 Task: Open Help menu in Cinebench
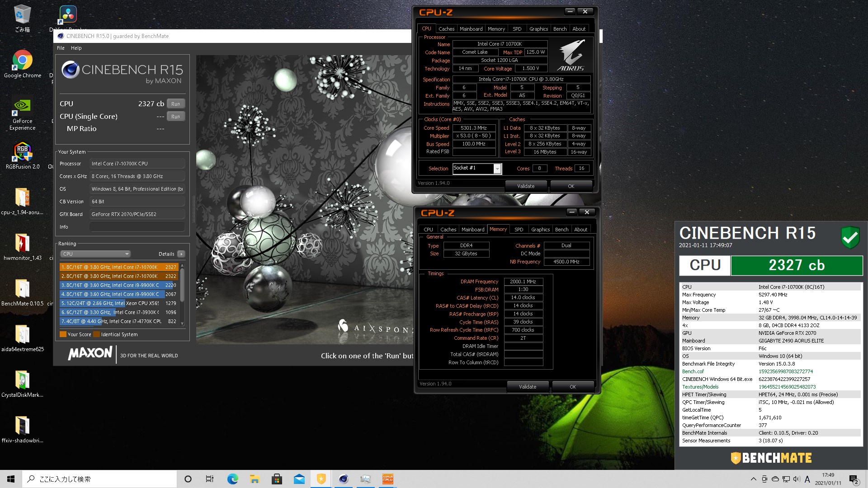[x=76, y=48]
